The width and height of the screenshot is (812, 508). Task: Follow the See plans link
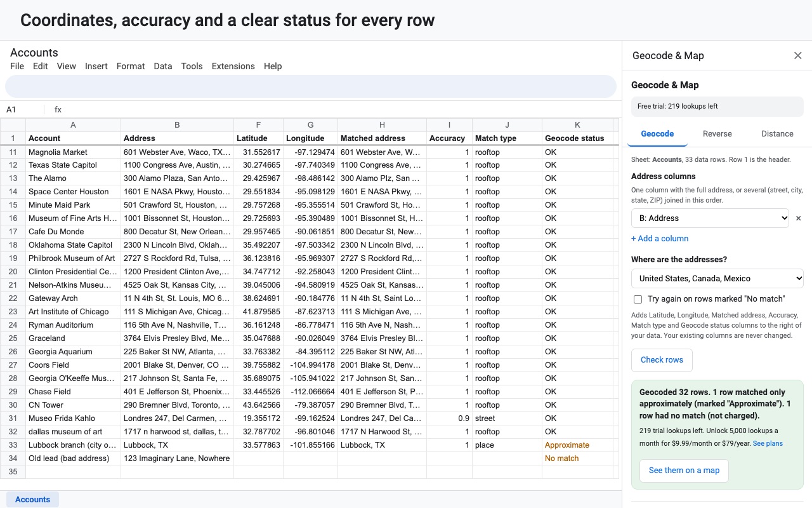click(768, 443)
